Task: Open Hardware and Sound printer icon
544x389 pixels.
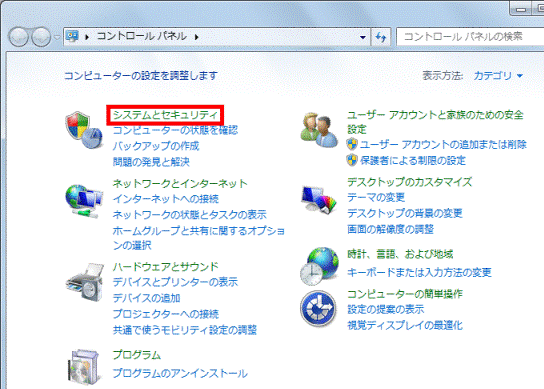Action: [85, 282]
